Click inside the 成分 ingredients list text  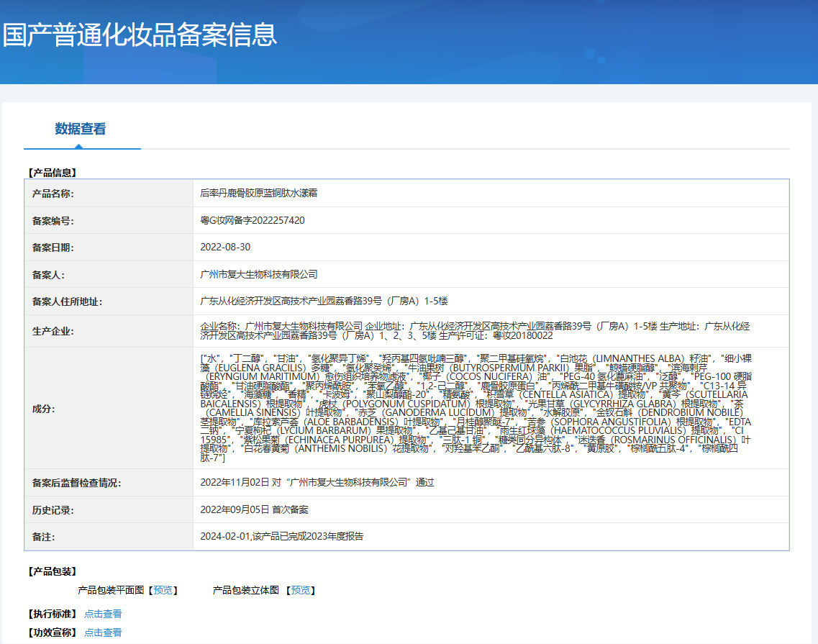tap(475, 408)
